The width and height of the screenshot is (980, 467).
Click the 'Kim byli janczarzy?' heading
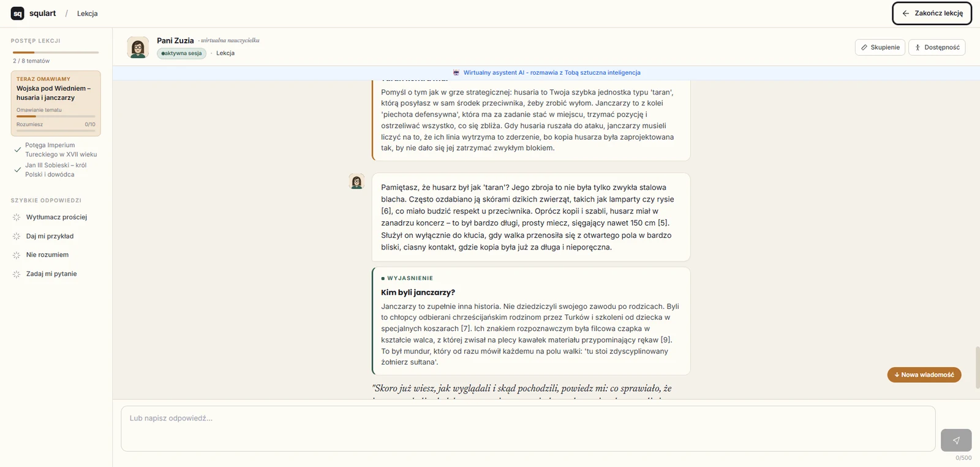click(x=418, y=292)
